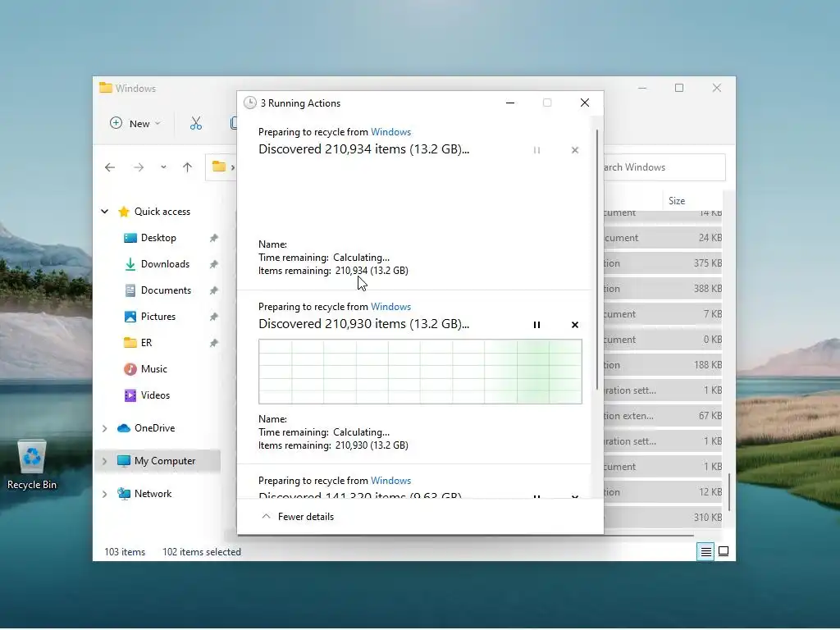Click the Cut scissors icon

point(196,124)
